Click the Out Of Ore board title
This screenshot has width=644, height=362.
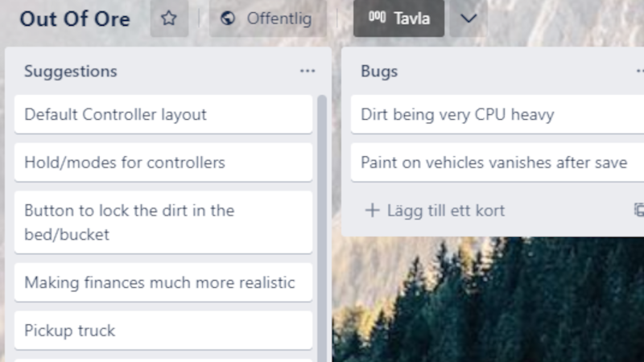coord(75,19)
